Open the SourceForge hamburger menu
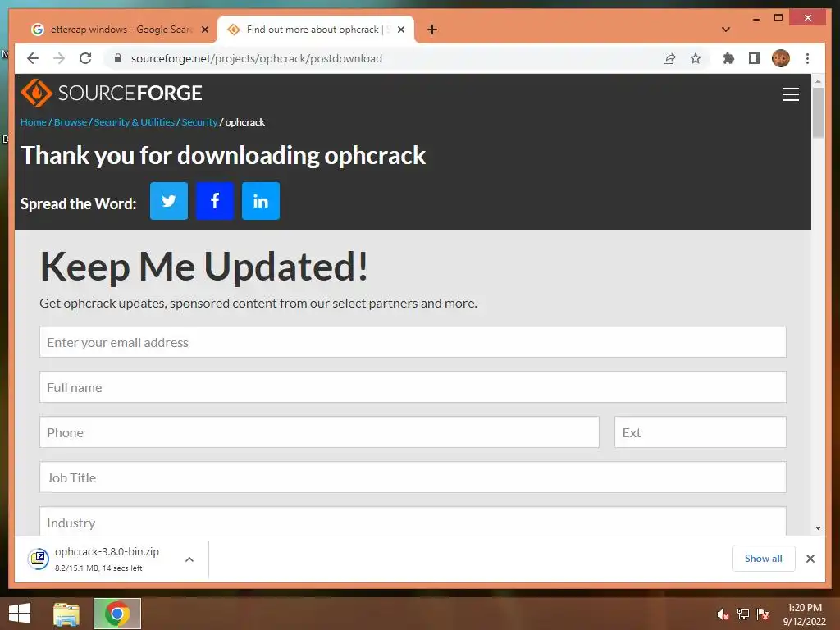This screenshot has height=630, width=840. tap(790, 94)
